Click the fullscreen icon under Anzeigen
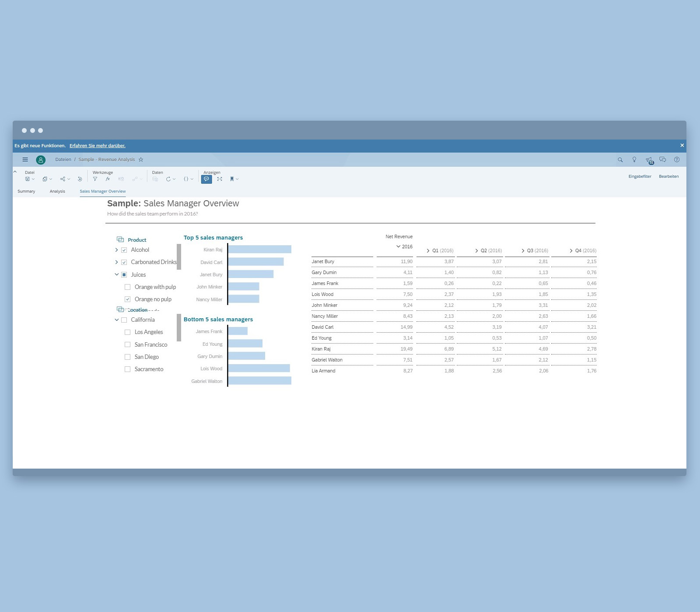The width and height of the screenshot is (700, 612). point(220,179)
